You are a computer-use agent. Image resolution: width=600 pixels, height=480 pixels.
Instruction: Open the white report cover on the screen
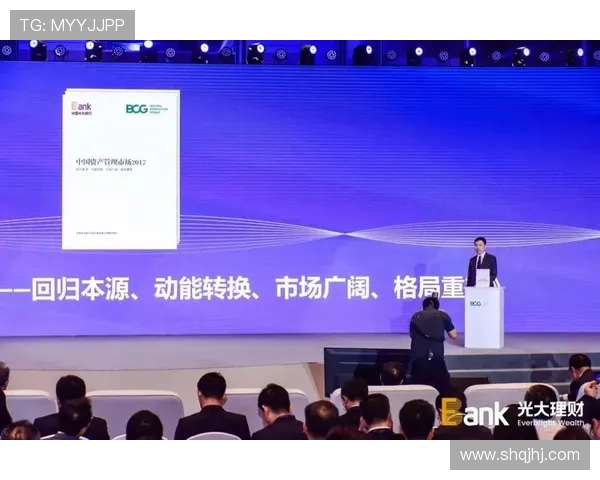pos(120,168)
